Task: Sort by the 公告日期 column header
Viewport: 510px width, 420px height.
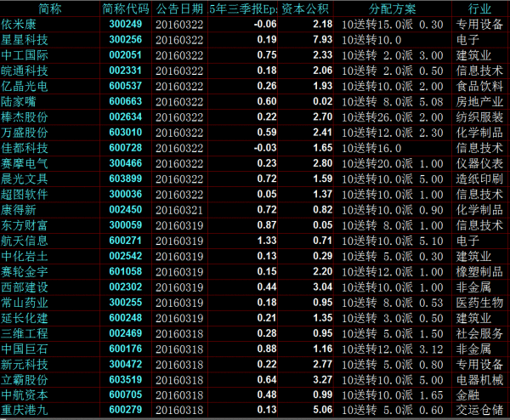Action: (x=179, y=9)
